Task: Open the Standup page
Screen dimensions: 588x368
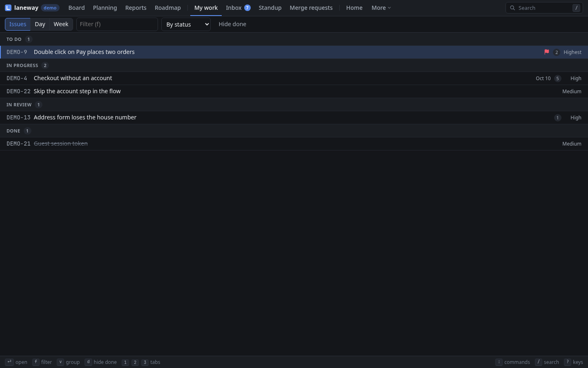Action: pos(270,8)
